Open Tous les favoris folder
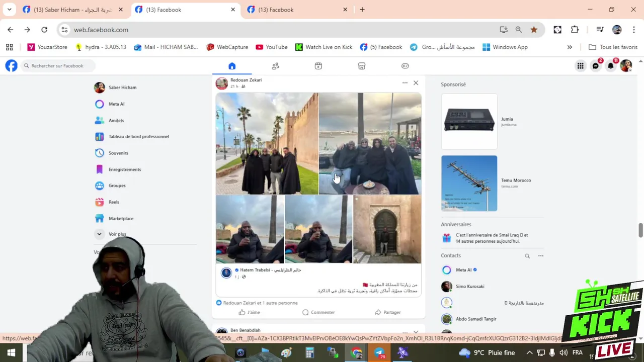644x362 pixels. coord(613,47)
